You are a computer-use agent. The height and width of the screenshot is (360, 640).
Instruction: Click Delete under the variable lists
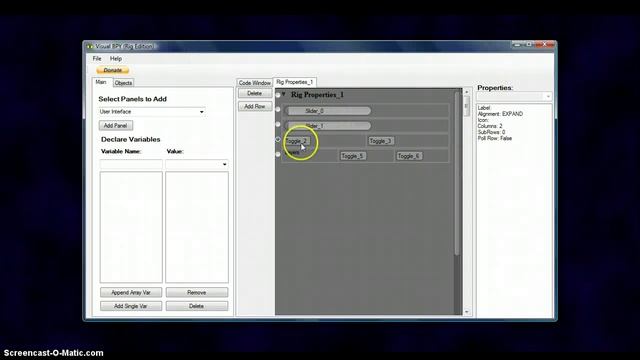click(197, 306)
